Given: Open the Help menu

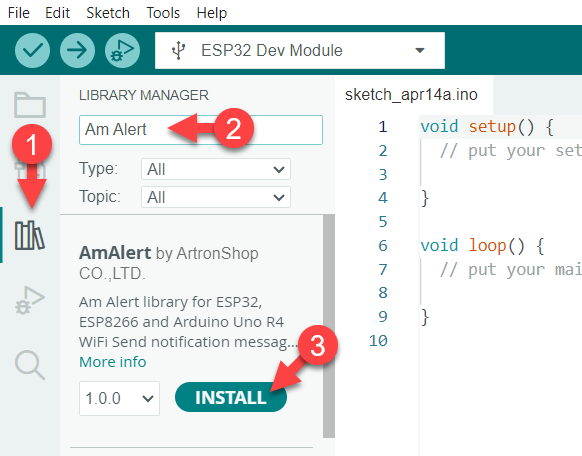Looking at the screenshot, I should 212,13.
